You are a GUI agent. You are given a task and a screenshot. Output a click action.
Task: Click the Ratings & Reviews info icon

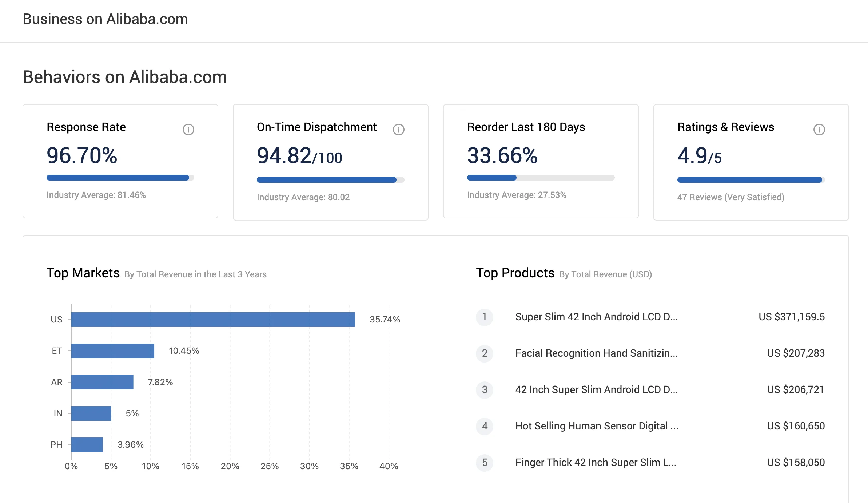coord(819,130)
